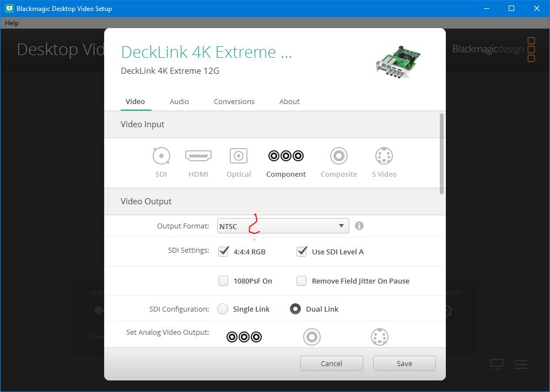Click the monitor view icon in the background window
The height and width of the screenshot is (392, 550).
497,364
